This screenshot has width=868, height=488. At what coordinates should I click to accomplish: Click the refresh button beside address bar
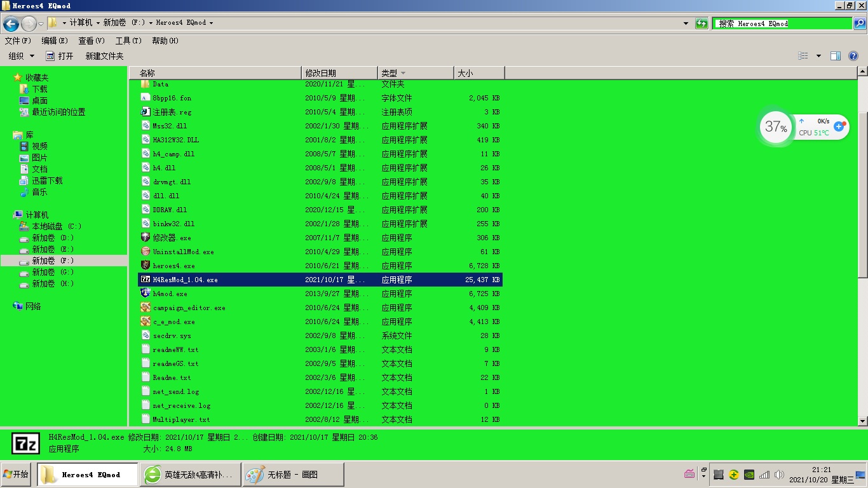point(702,24)
